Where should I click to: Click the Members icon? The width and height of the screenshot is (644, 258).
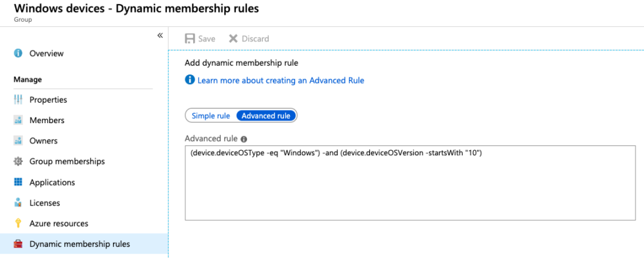coord(18,120)
